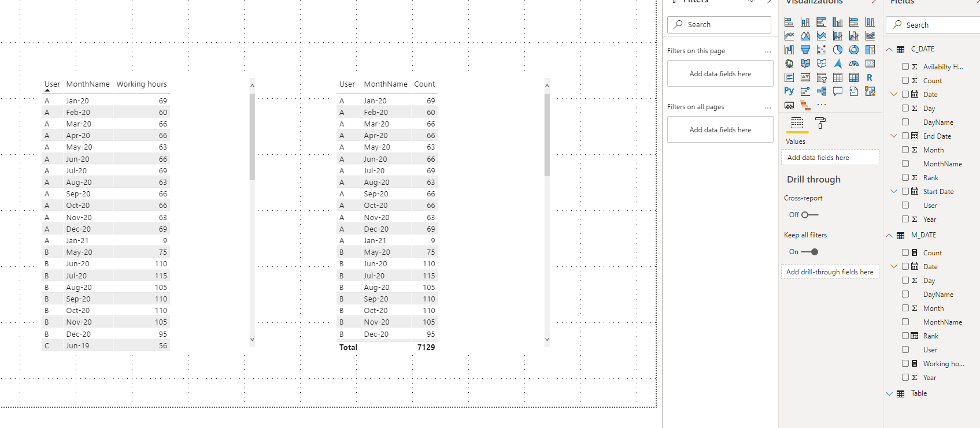Choose the R script visual

click(870, 77)
